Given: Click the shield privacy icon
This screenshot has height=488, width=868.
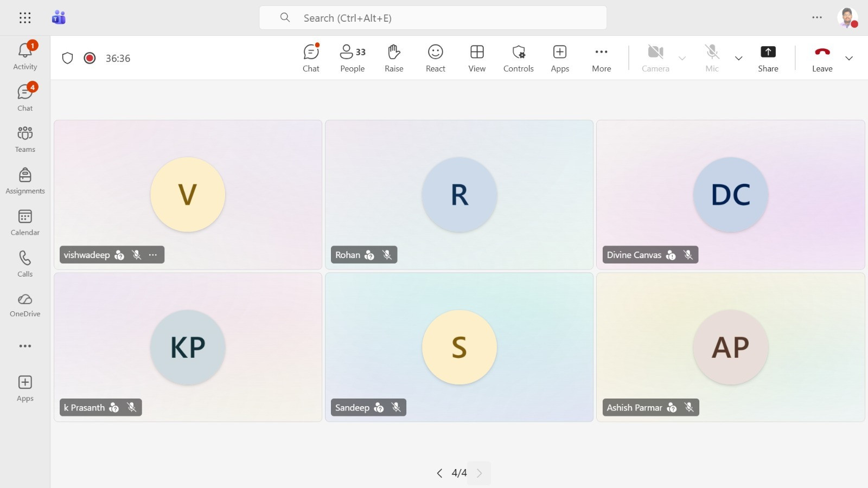Looking at the screenshot, I should tap(67, 58).
